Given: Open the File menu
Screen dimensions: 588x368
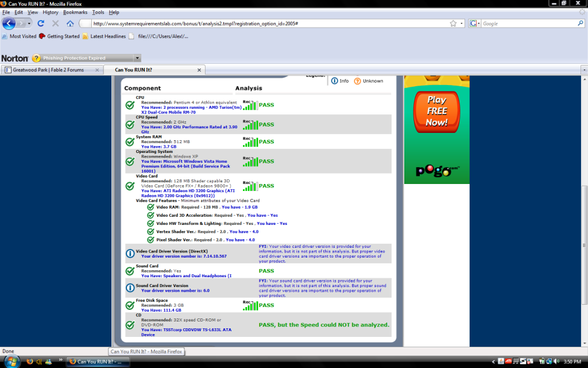Looking at the screenshot, I should [x=6, y=13].
